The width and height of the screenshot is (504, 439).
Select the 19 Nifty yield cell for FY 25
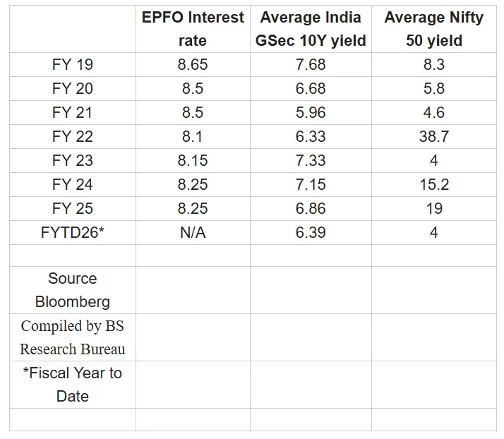[433, 209]
